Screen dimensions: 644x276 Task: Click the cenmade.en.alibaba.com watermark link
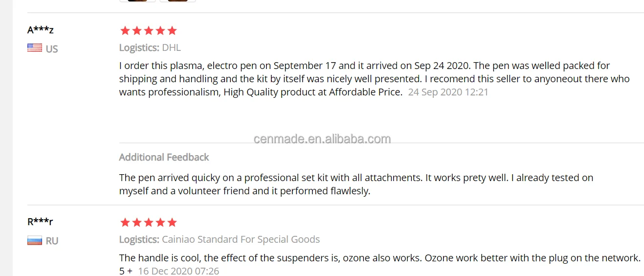point(322,139)
